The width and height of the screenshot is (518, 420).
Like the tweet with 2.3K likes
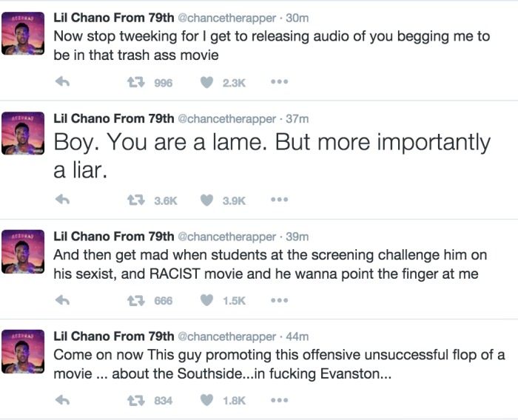(208, 83)
